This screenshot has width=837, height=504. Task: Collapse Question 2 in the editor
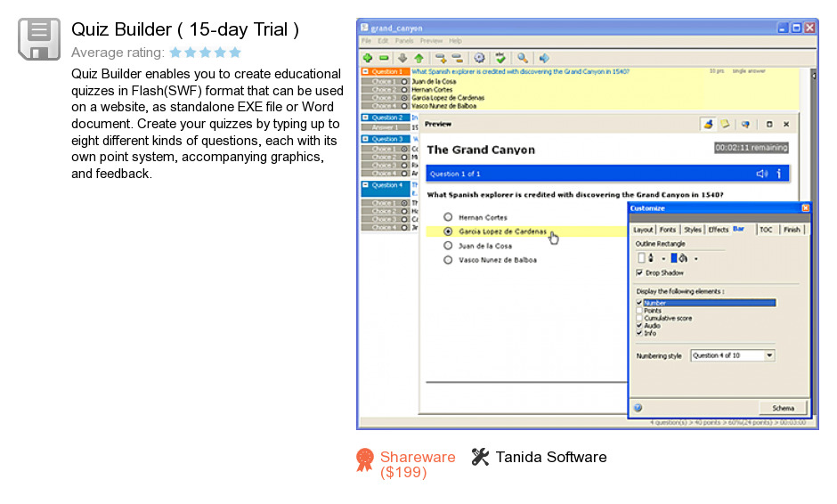click(x=366, y=118)
